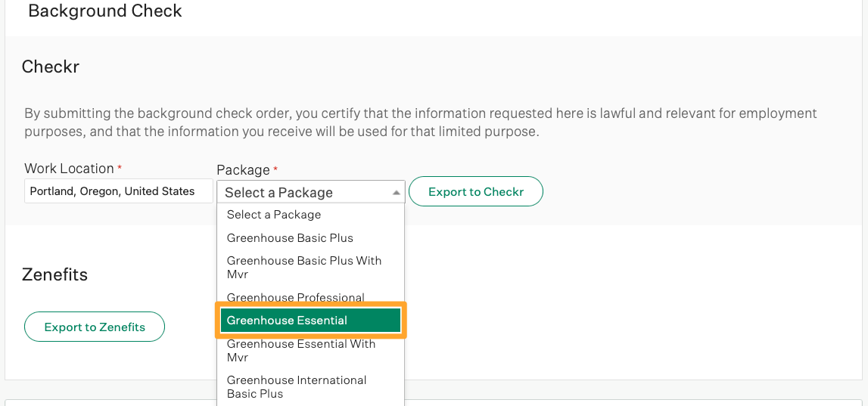Click the red asterisk beside Work Location
Image resolution: width=868 pixels, height=406 pixels.
tap(120, 168)
